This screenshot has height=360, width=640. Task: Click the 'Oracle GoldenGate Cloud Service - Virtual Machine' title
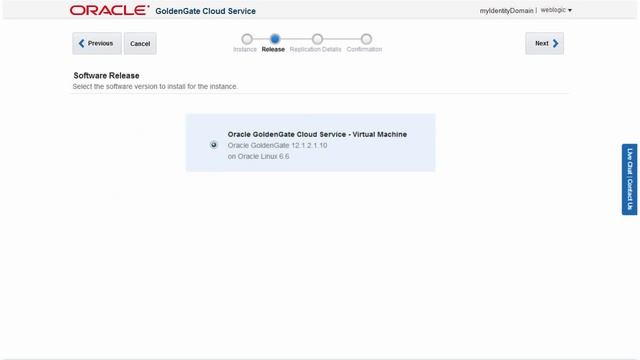pos(317,134)
